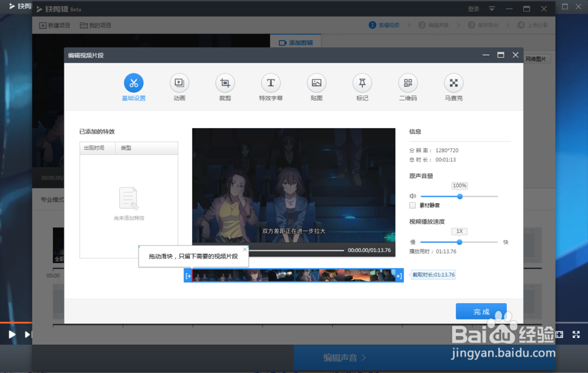Adjust the 原声音量 volume slider handle
The height and width of the screenshot is (373, 588).
460,196
